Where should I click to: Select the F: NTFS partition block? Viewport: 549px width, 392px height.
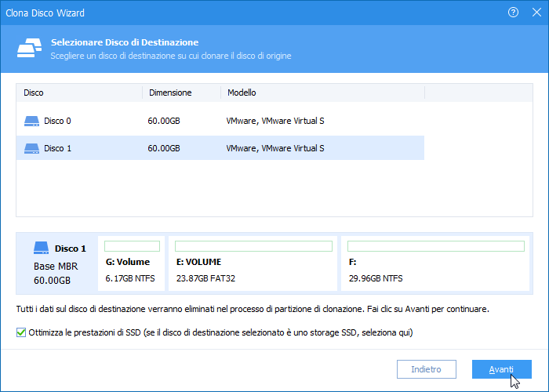pyautogui.click(x=435, y=269)
